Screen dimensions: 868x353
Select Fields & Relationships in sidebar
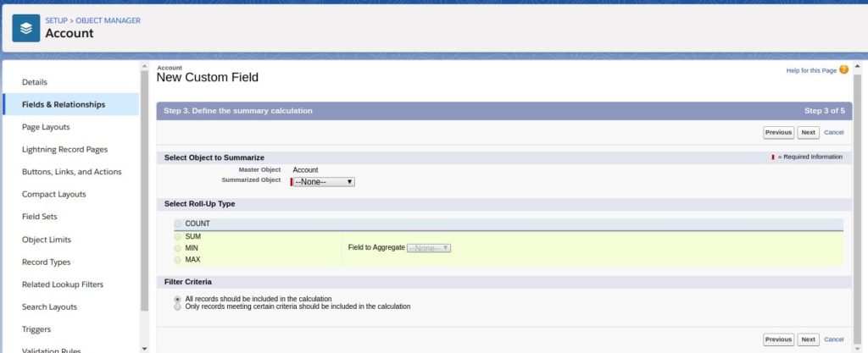pyautogui.click(x=71, y=104)
